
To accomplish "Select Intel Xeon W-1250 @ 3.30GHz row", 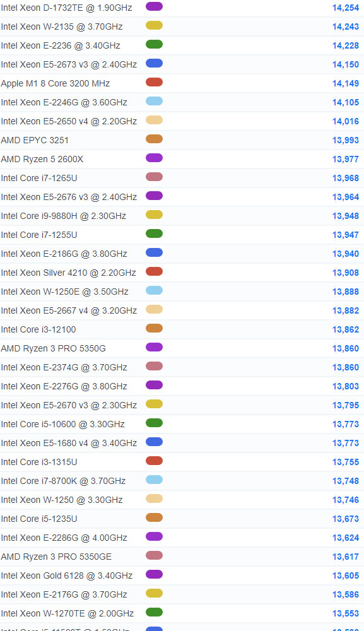I will (182, 499).
